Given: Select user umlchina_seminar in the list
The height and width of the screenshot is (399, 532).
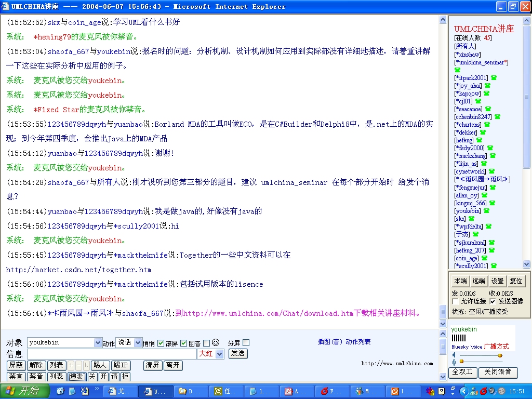Looking at the screenshot, I should point(481,62).
